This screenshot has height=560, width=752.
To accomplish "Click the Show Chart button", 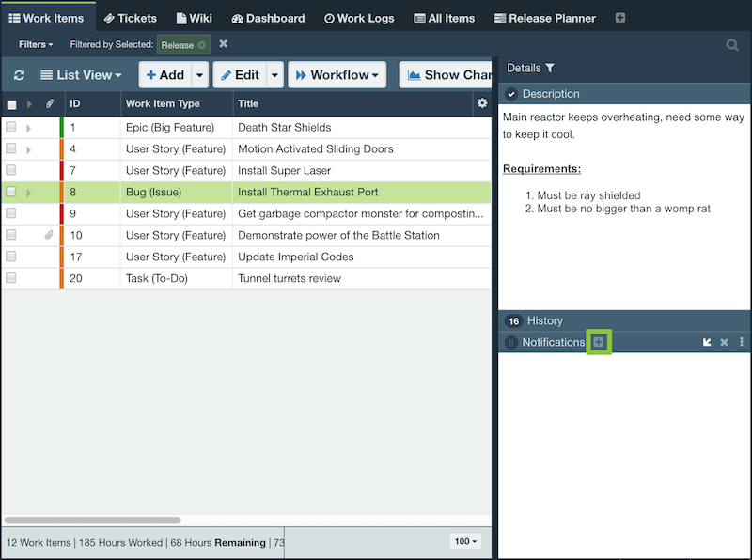I will click(446, 75).
